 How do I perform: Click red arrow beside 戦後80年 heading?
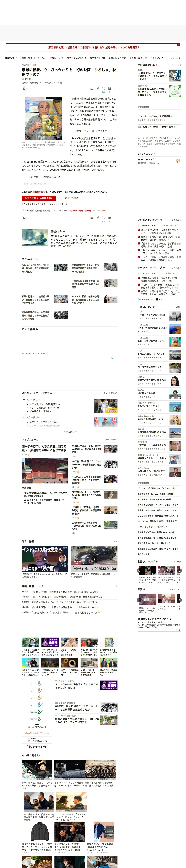coord(64,232)
